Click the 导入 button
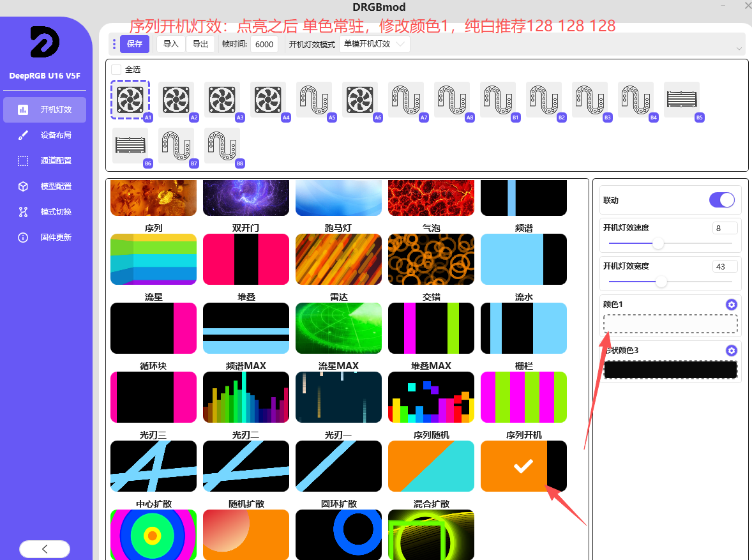 171,44
